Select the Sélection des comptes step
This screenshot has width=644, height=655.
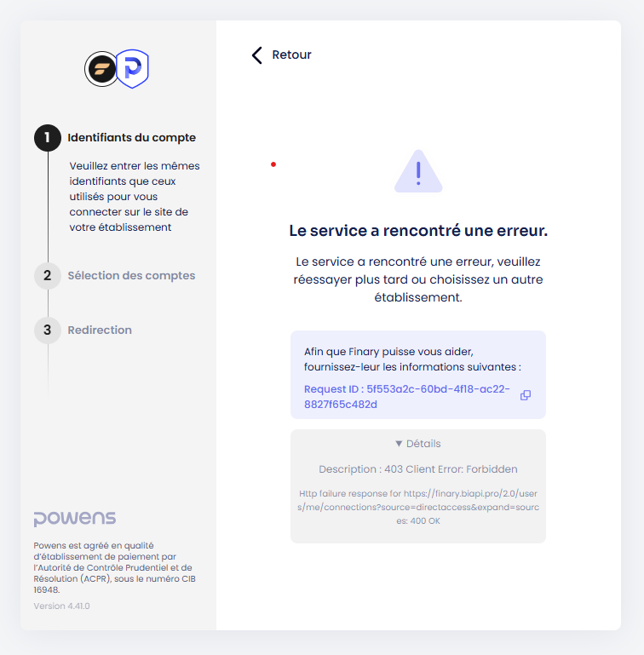131,276
